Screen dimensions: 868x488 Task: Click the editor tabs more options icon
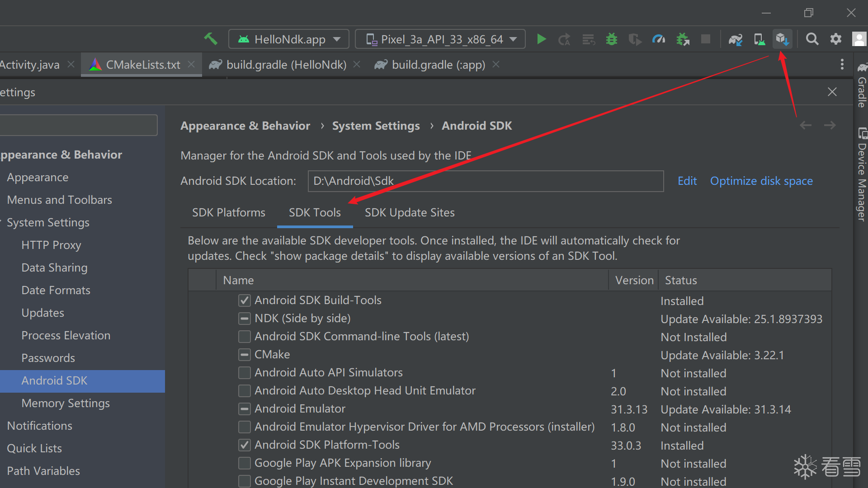(x=842, y=64)
